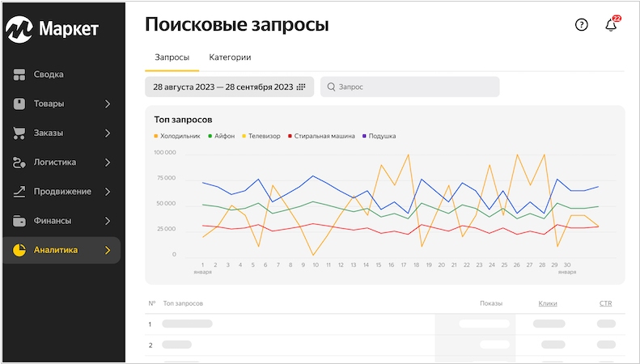Open the Заказы sidebar item
The height and width of the screenshot is (364, 640).
61,133
